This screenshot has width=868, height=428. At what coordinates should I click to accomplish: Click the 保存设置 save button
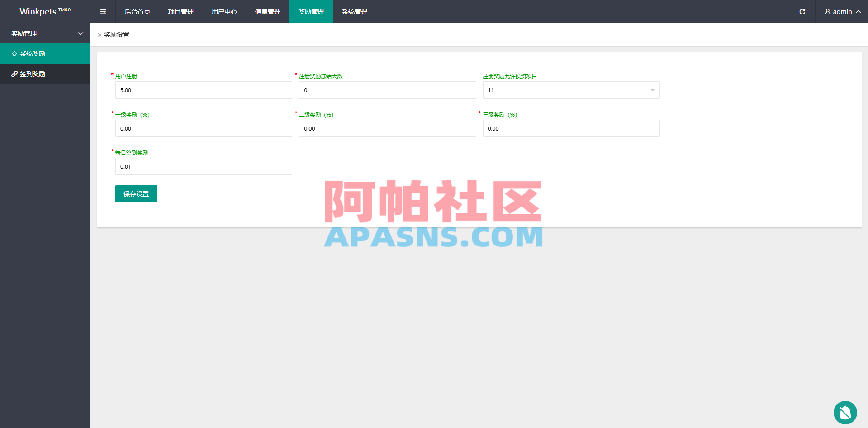(x=136, y=193)
